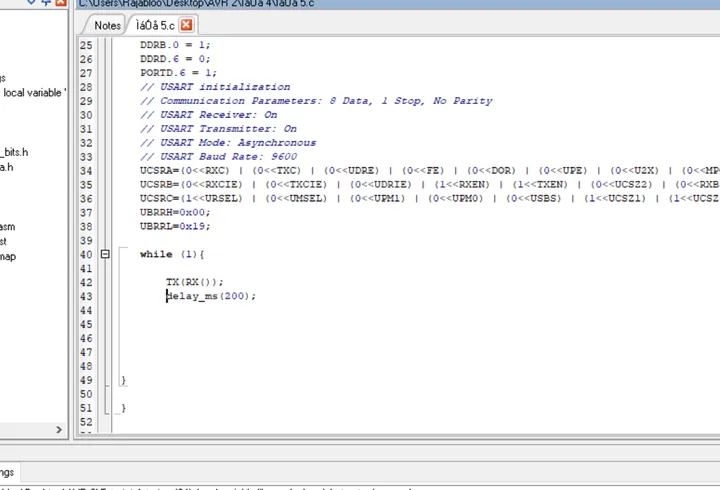This screenshot has height=490, width=720.
Task: Select the asm entry in navigator tree
Action: coord(7,227)
